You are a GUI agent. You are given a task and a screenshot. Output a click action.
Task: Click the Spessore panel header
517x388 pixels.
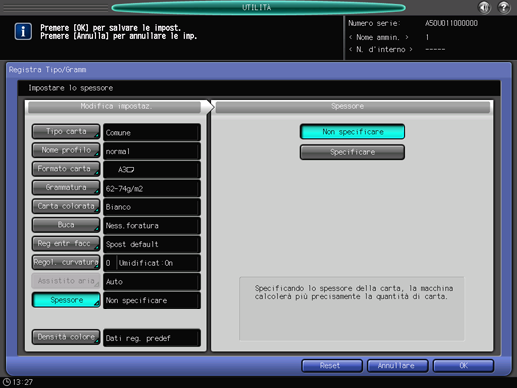[352, 107]
